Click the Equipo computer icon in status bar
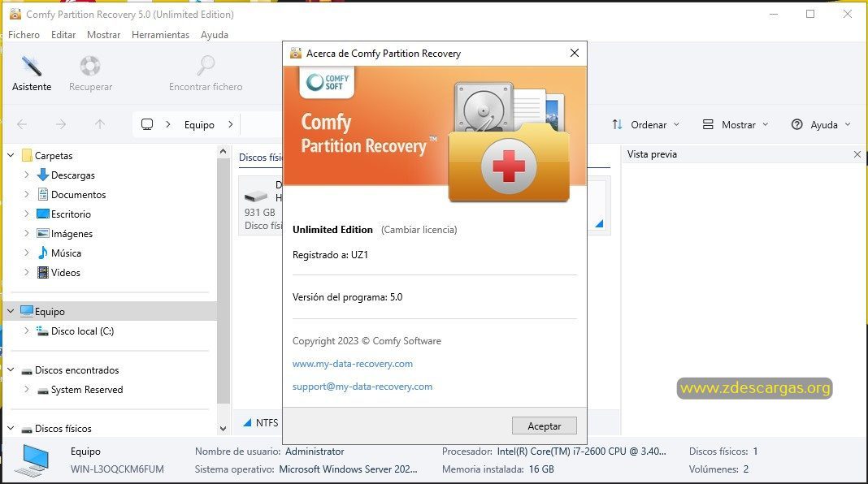868x484 pixels. (33, 460)
